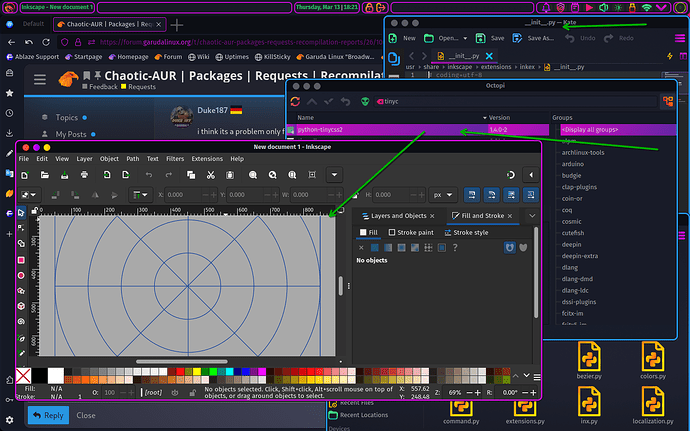Select the Star polygon tool
Screen dimensions: 690x431
(x=21, y=291)
